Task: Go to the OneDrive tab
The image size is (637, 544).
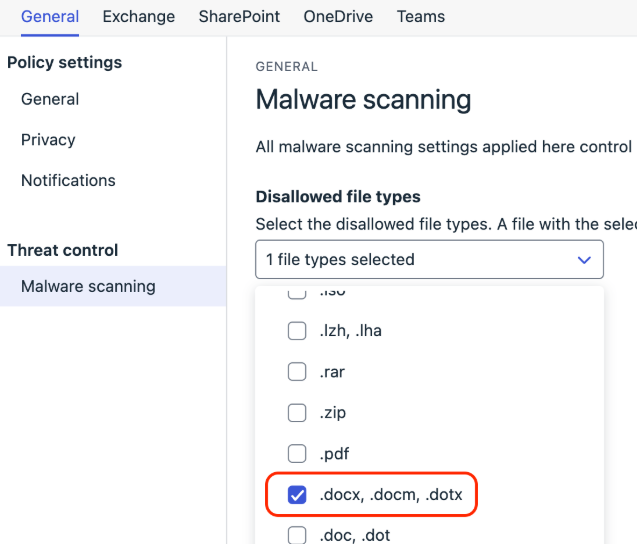Action: coord(338,17)
